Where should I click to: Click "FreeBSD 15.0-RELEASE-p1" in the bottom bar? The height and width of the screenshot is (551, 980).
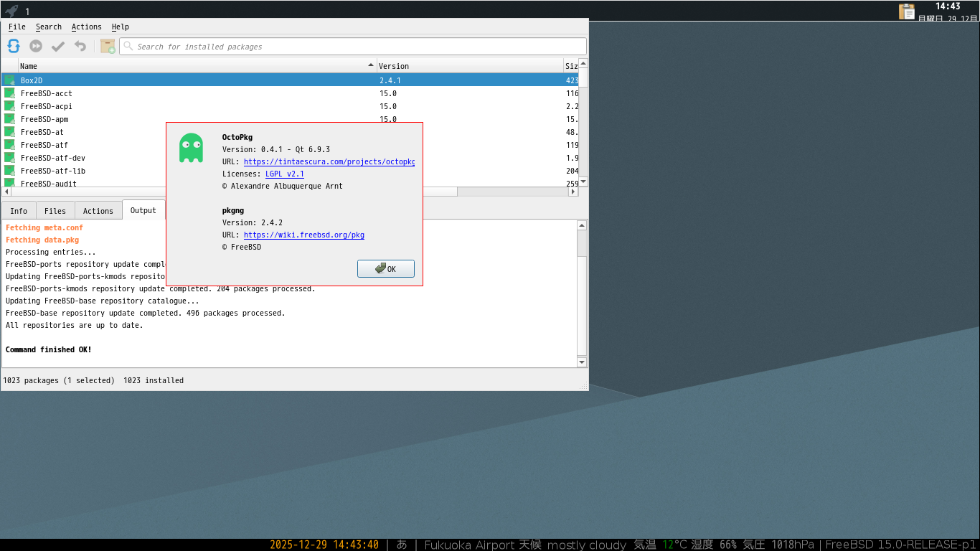click(x=901, y=545)
